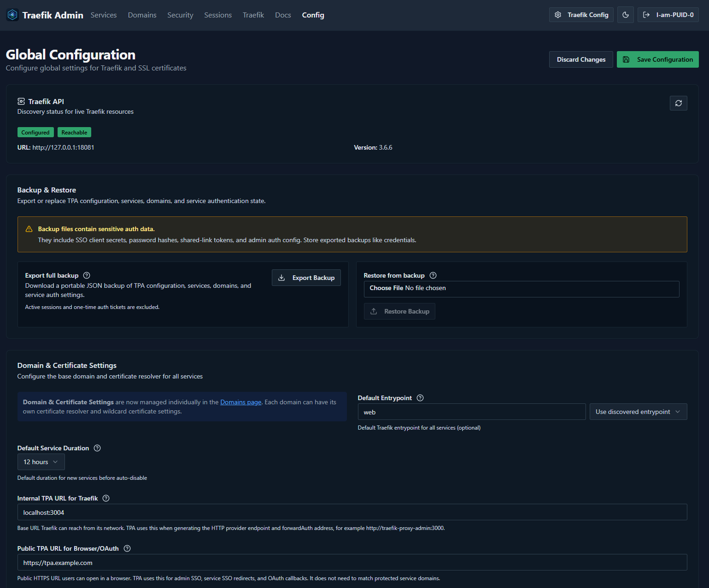The height and width of the screenshot is (588, 709).
Task: Focus the Public TPA URL field
Action: tap(352, 562)
